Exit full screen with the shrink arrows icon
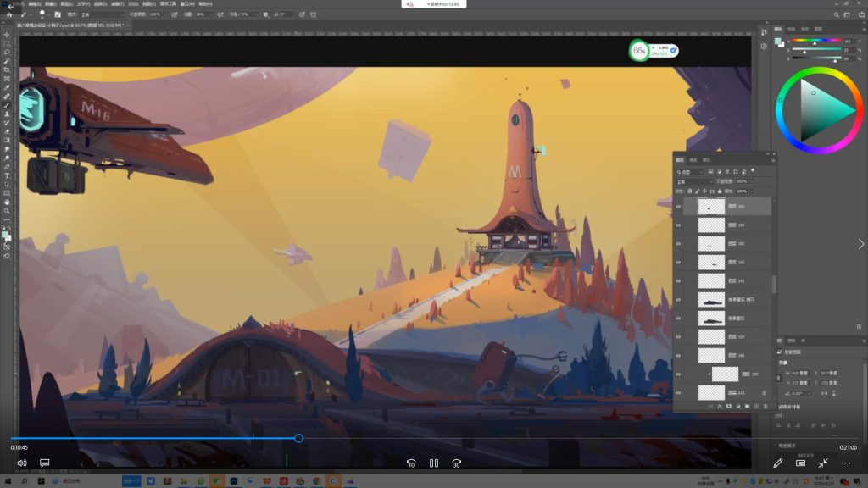The image size is (868, 488). (x=823, y=463)
